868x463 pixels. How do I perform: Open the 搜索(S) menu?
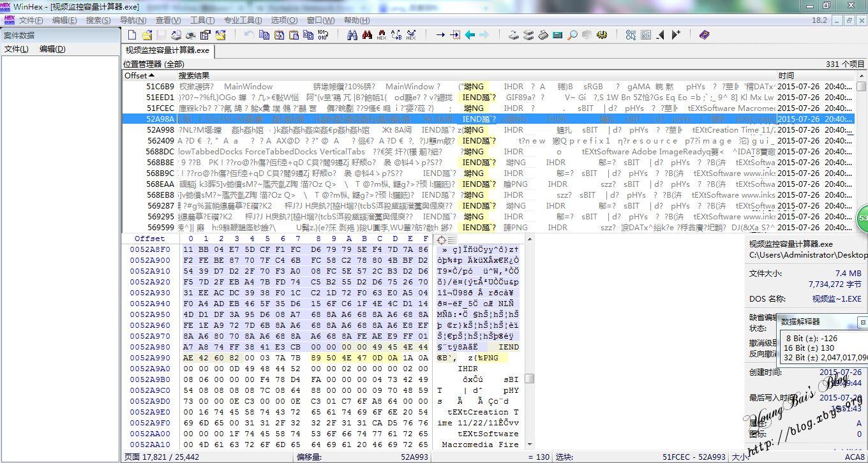pyautogui.click(x=98, y=20)
